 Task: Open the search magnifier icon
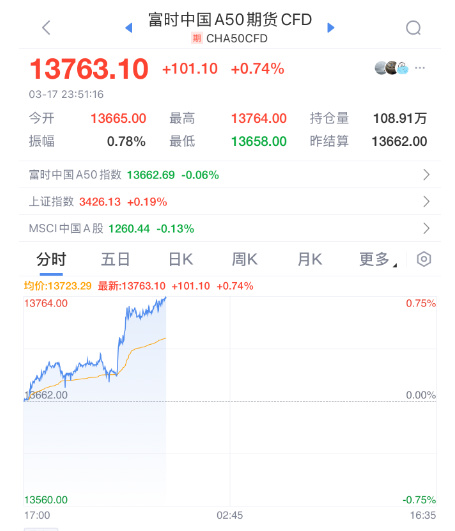[413, 28]
